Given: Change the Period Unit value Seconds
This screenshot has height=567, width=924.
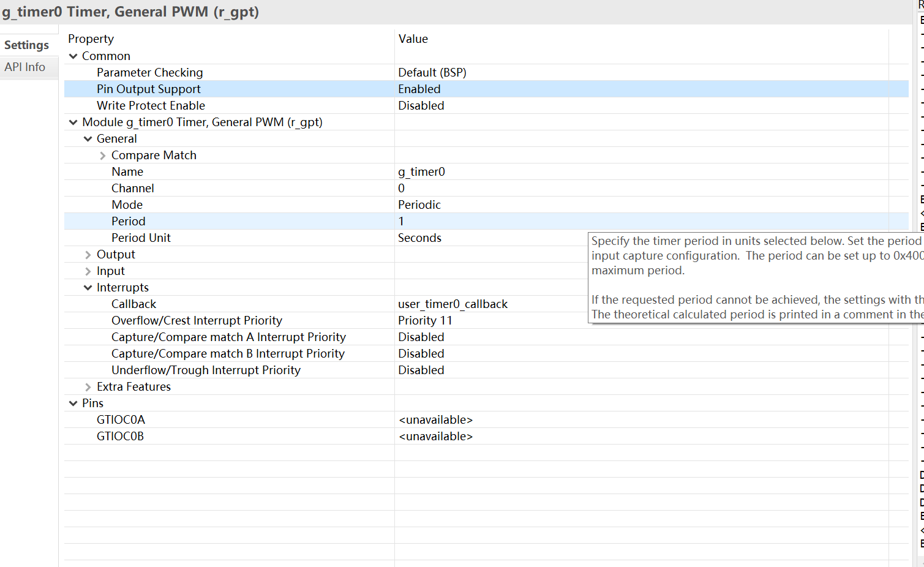Looking at the screenshot, I should pyautogui.click(x=420, y=238).
